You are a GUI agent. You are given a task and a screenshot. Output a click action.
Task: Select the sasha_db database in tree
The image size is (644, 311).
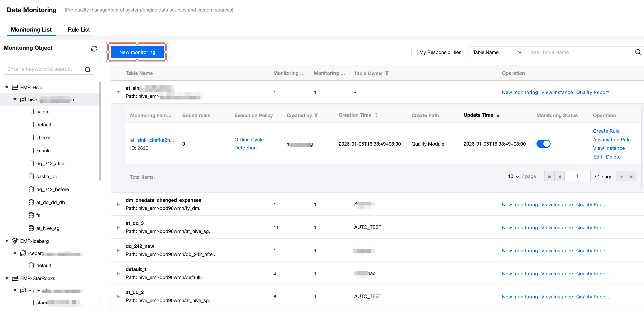[x=47, y=177]
